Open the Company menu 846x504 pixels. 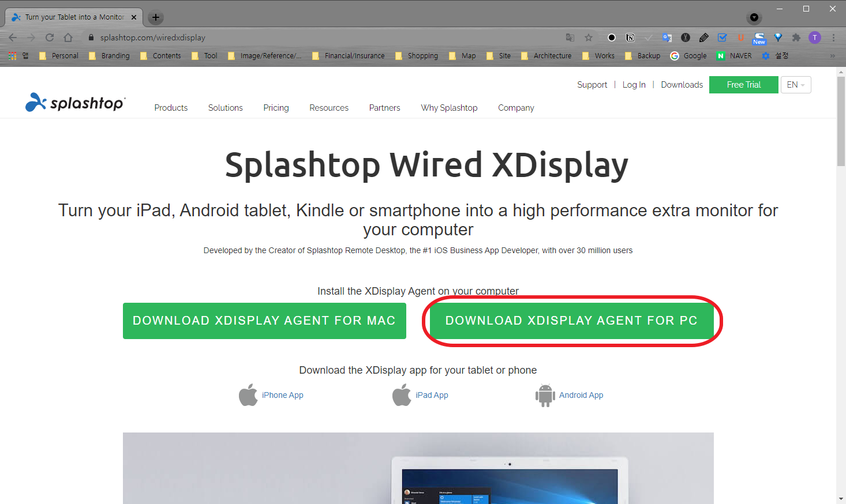click(x=516, y=108)
